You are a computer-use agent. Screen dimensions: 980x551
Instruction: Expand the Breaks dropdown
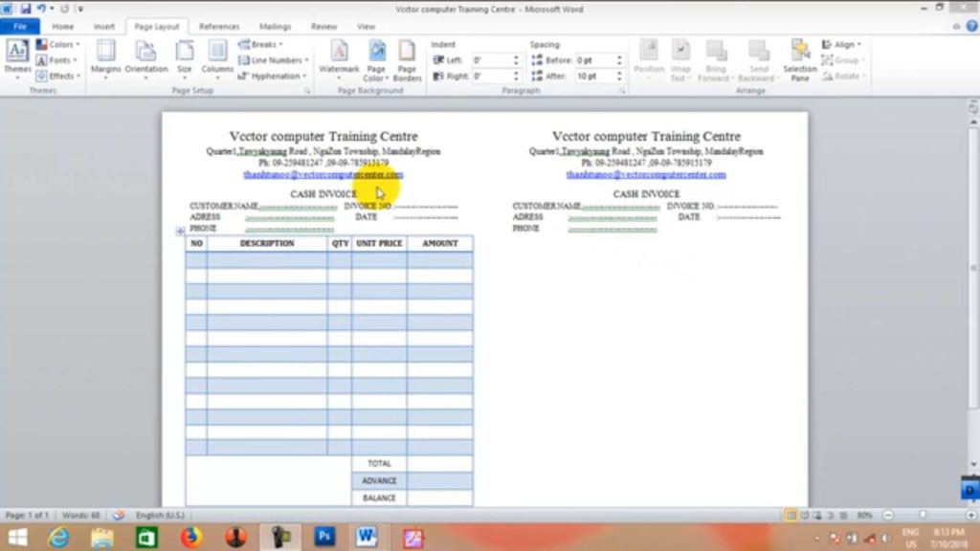(260, 44)
